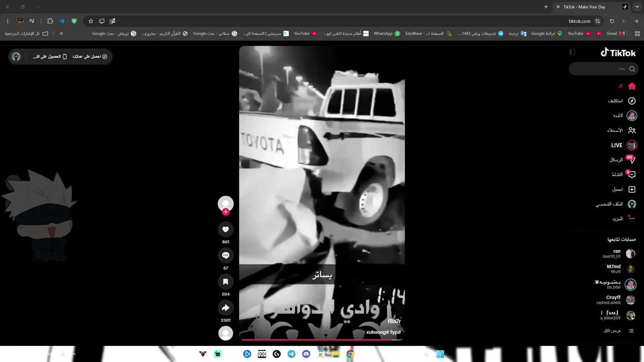Open the media controls toolbar button
Screen dimensions: 644x362
[32, 21]
